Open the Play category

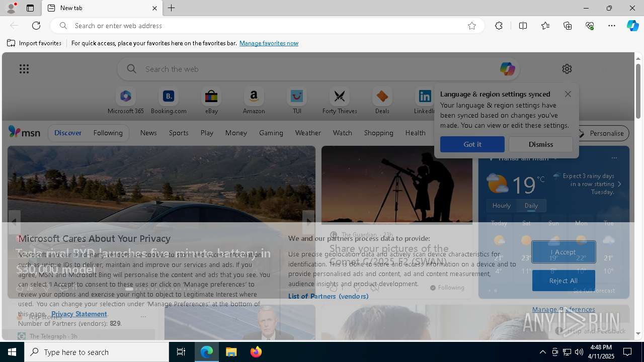tap(207, 133)
